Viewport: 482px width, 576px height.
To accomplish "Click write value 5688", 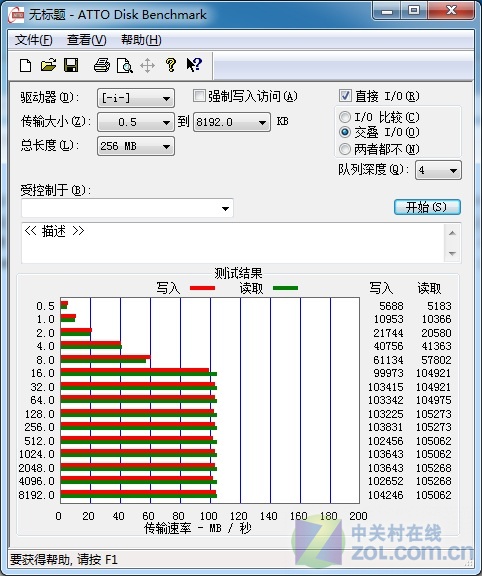I will pyautogui.click(x=391, y=306).
